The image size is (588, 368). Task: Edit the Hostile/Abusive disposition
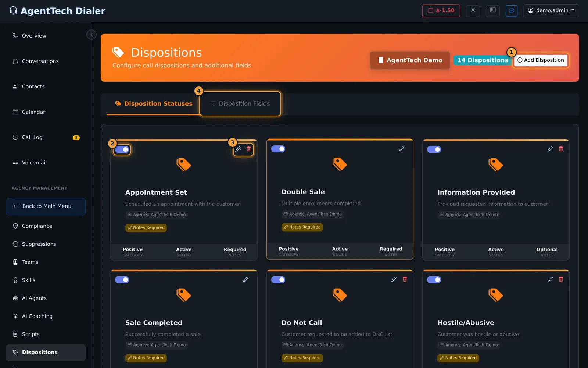(x=550, y=279)
